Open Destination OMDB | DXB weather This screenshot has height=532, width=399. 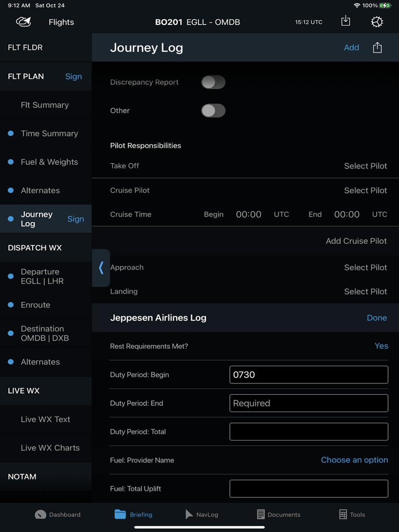[x=46, y=333]
